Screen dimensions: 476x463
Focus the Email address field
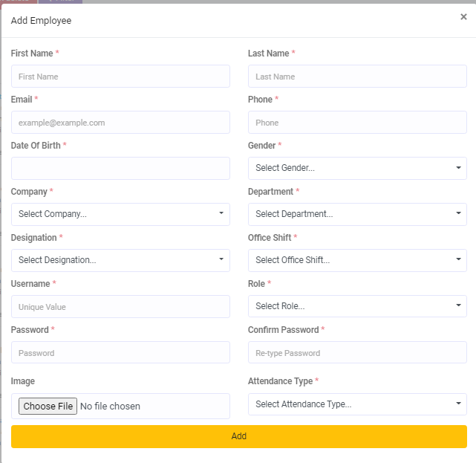(120, 123)
